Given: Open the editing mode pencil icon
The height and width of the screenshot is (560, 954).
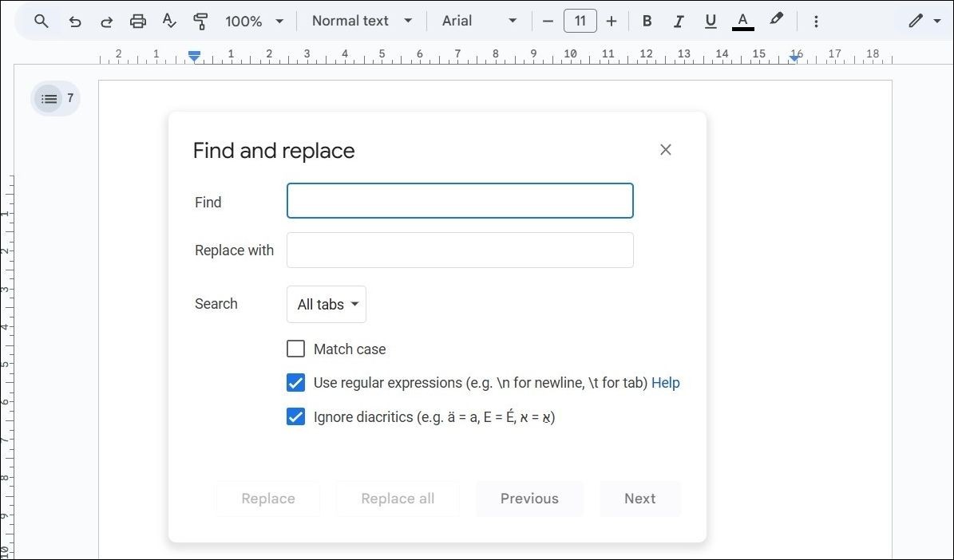Looking at the screenshot, I should [x=916, y=22].
